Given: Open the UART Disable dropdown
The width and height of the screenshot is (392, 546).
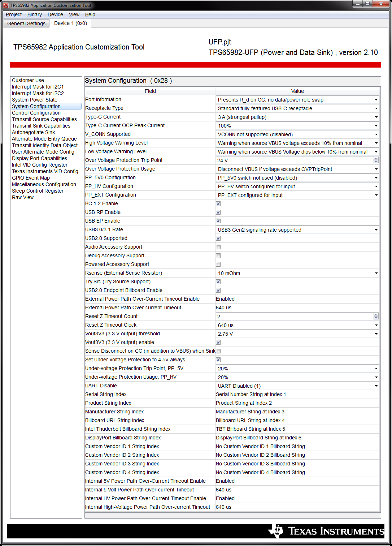Looking at the screenshot, I should [x=297, y=386].
